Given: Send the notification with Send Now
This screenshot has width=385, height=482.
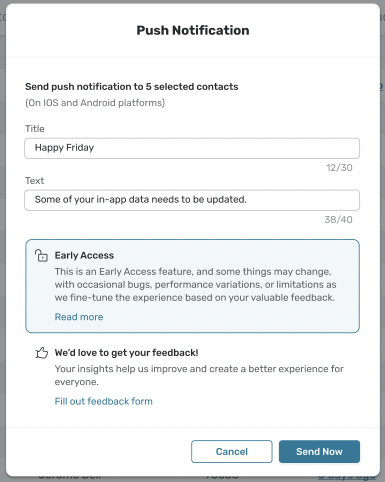Looking at the screenshot, I should (319, 451).
